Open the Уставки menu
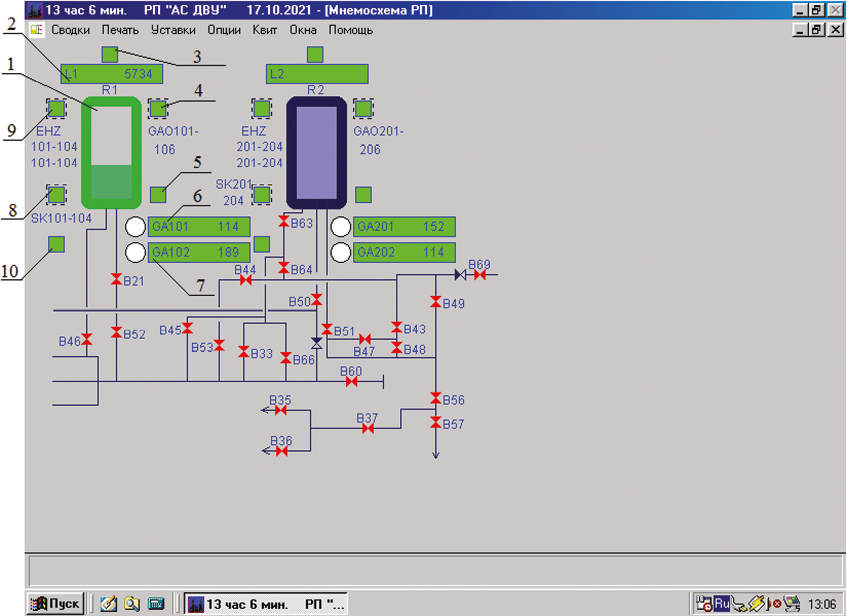This screenshot has height=616, width=847. (x=173, y=30)
